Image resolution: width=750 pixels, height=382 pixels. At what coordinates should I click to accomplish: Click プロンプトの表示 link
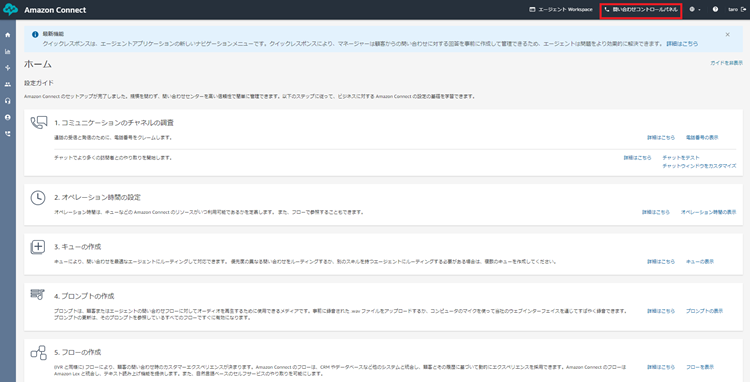pyautogui.click(x=705, y=311)
